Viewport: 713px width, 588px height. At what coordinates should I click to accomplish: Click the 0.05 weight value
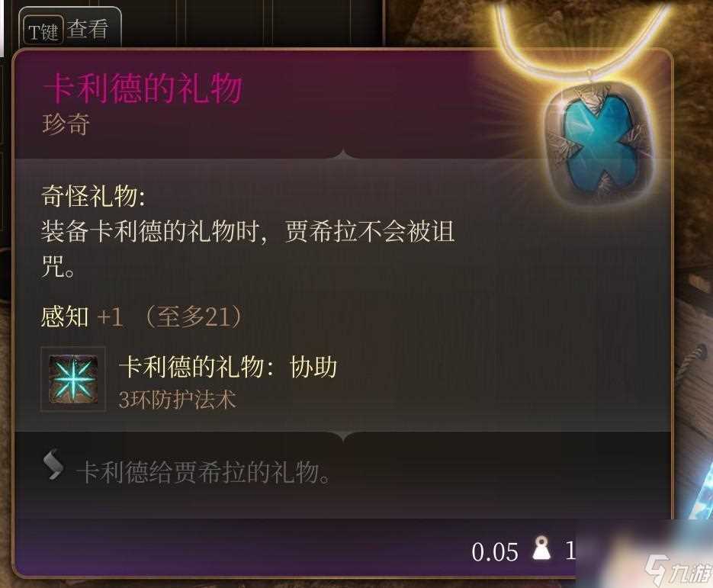coord(495,552)
